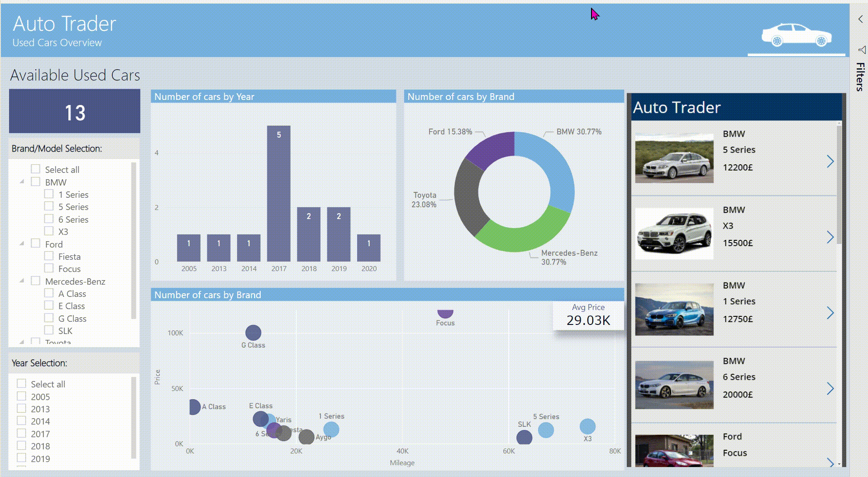The height and width of the screenshot is (477, 868).
Task: Open BMW 5 Series details arrow
Action: point(830,161)
